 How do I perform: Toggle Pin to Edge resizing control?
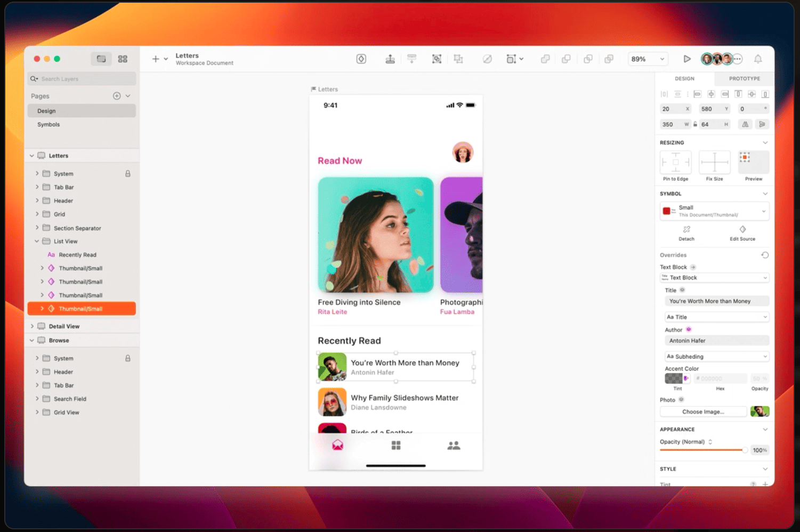[675, 162]
